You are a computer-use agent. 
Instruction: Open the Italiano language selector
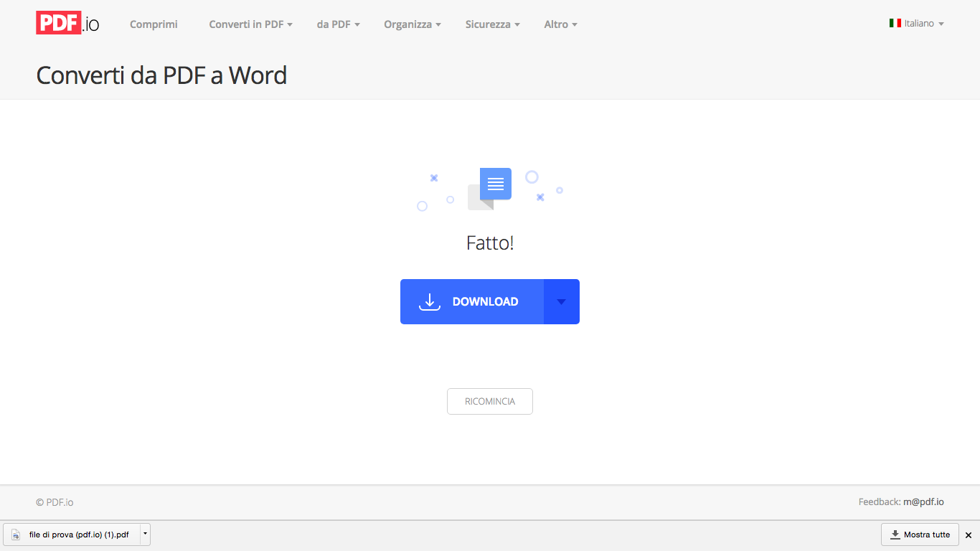[916, 24]
